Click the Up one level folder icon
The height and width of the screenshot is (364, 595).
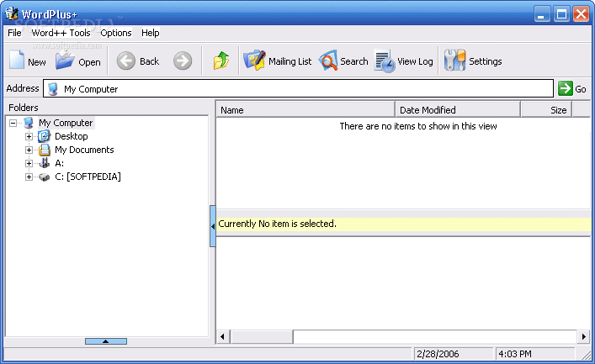(x=221, y=61)
